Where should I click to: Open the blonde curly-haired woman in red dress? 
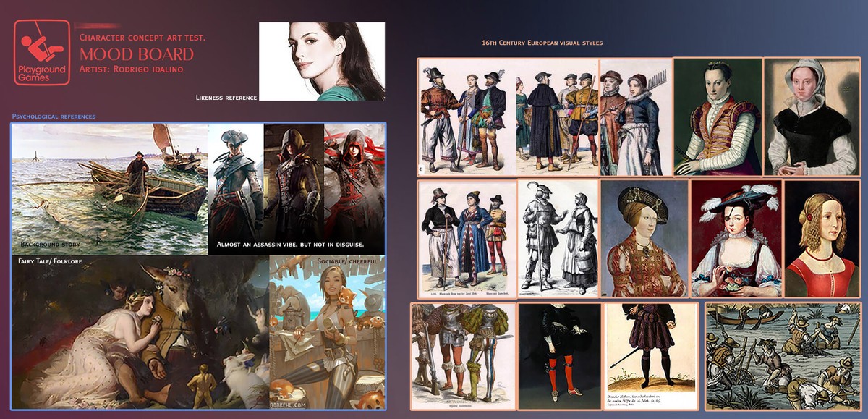pos(822,239)
